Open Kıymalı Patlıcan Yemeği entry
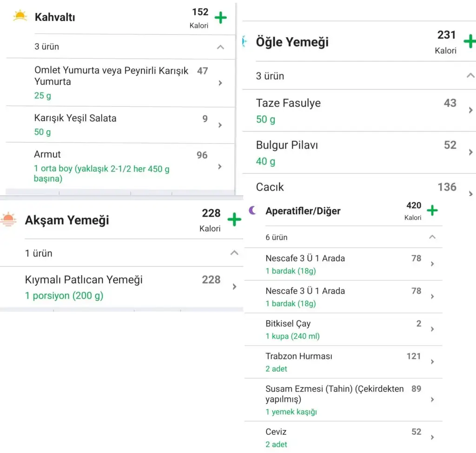This screenshot has width=476, height=453. click(x=84, y=280)
